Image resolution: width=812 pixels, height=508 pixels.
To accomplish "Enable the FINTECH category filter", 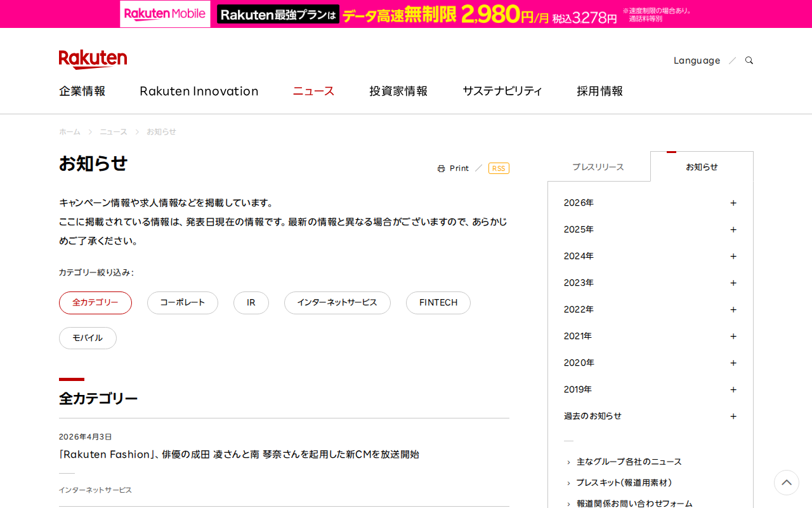I will (x=438, y=303).
